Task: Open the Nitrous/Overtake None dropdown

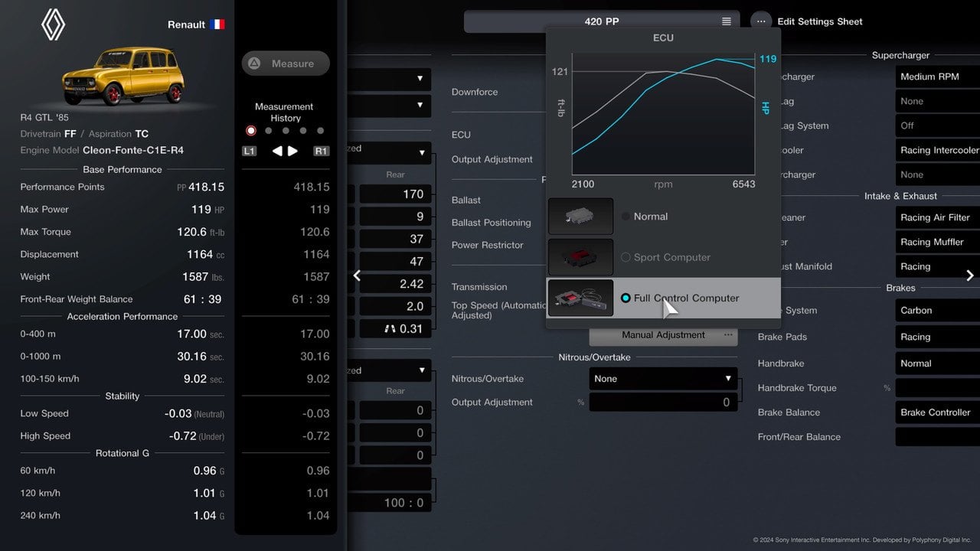Action: tap(663, 379)
